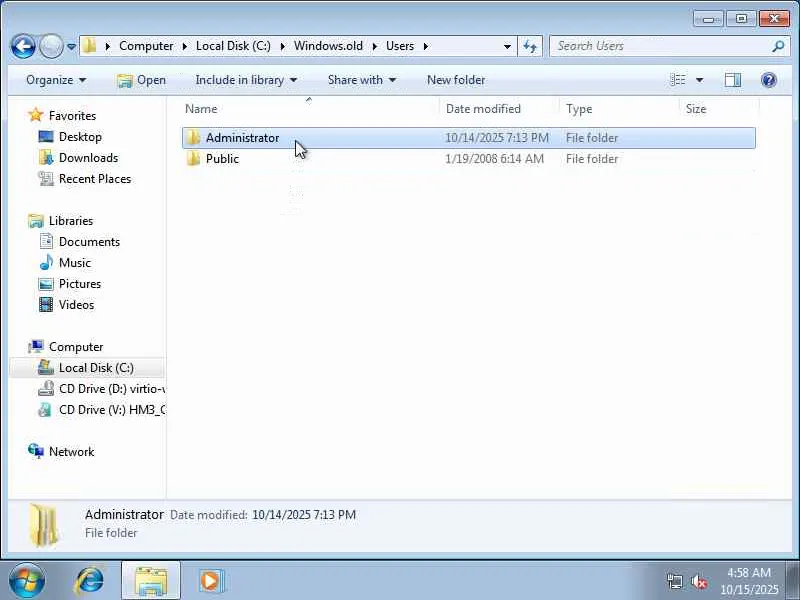800x600 pixels.
Task: Open the Organize menu
Action: tap(56, 80)
